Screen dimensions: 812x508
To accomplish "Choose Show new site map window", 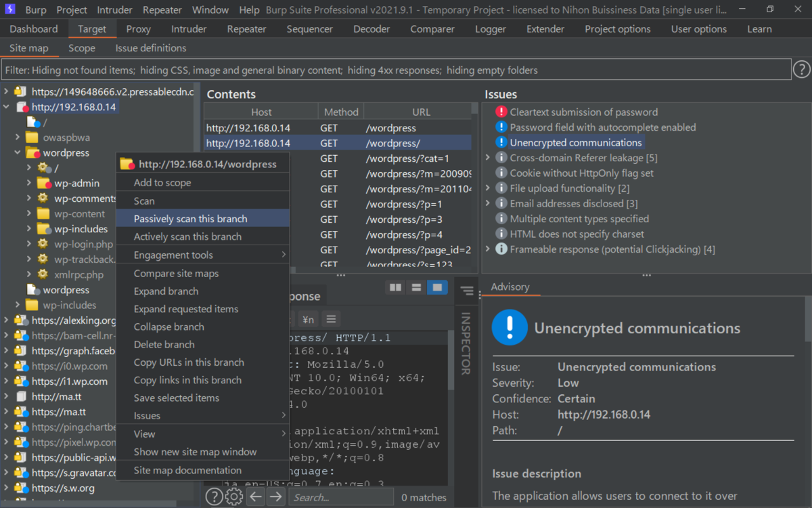I will [203, 452].
